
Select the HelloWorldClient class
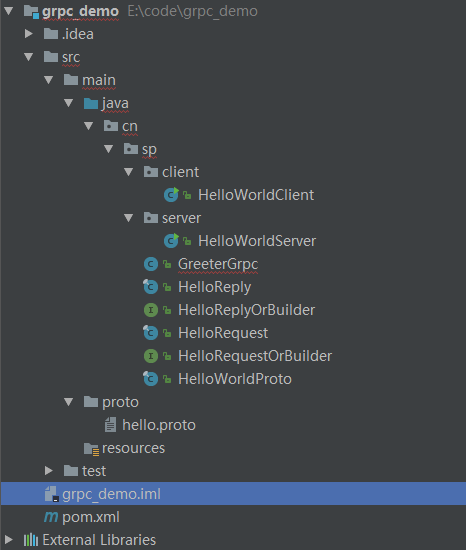tap(256, 195)
